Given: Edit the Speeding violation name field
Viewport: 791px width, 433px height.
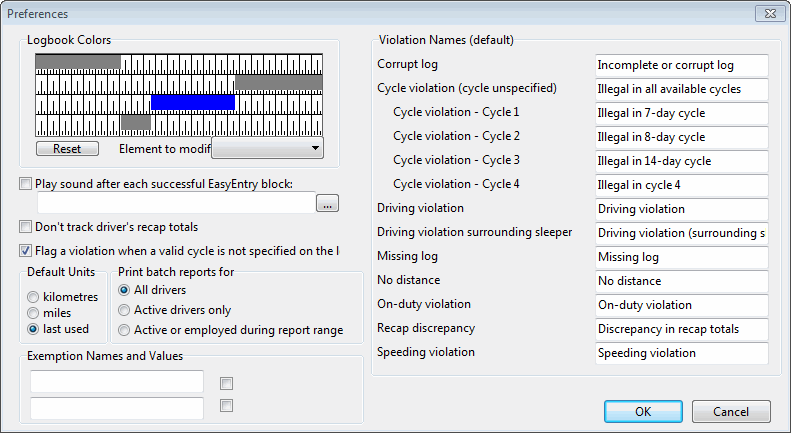Looking at the screenshot, I should point(680,353).
